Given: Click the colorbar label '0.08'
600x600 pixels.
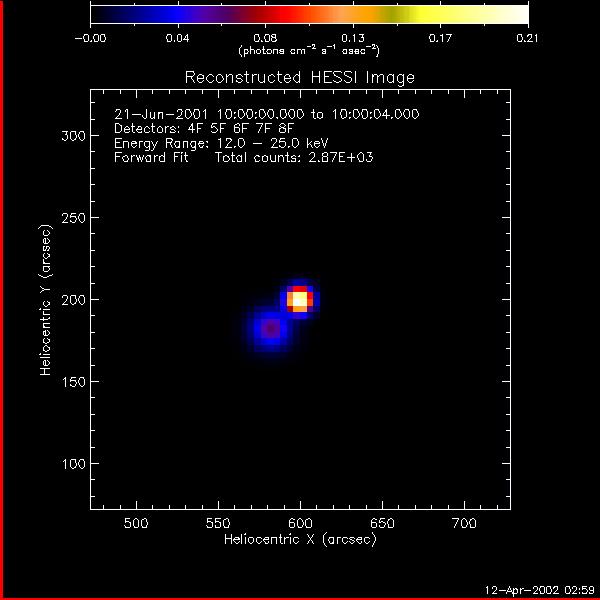Looking at the screenshot, I should click(265, 38).
